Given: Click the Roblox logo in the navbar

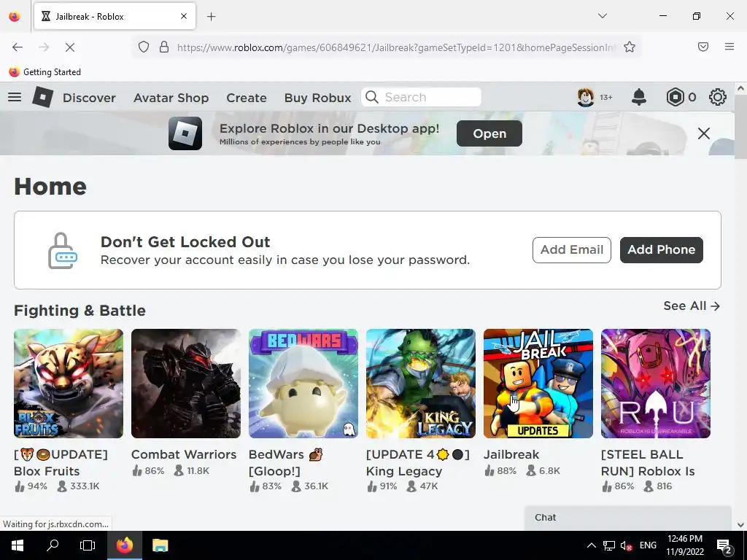Looking at the screenshot, I should point(42,97).
